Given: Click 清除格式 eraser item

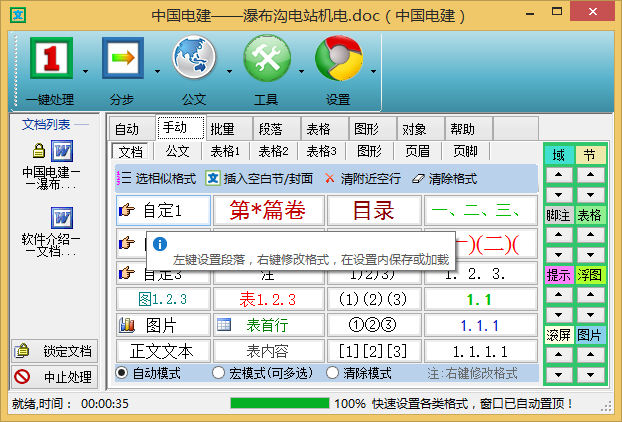Looking at the screenshot, I should [x=444, y=179].
